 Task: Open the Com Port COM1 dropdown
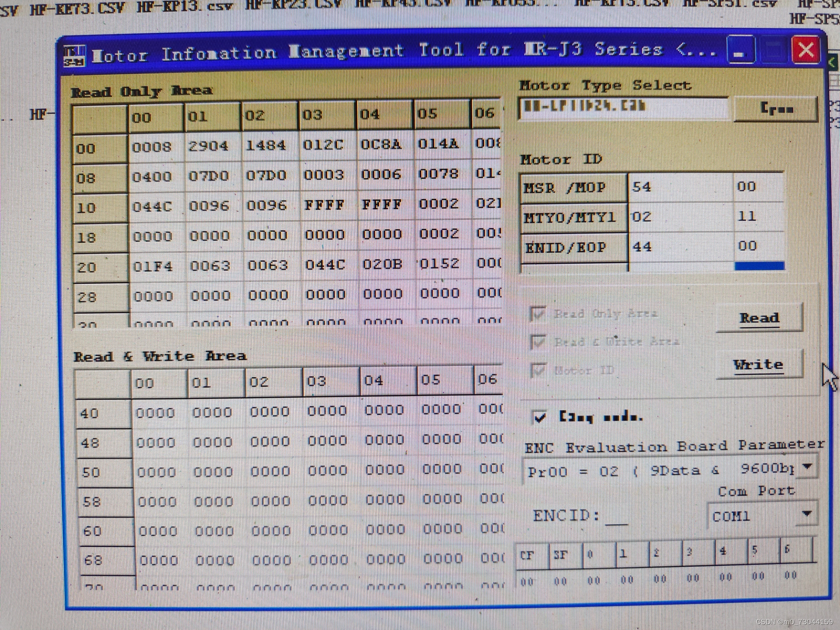click(x=807, y=515)
